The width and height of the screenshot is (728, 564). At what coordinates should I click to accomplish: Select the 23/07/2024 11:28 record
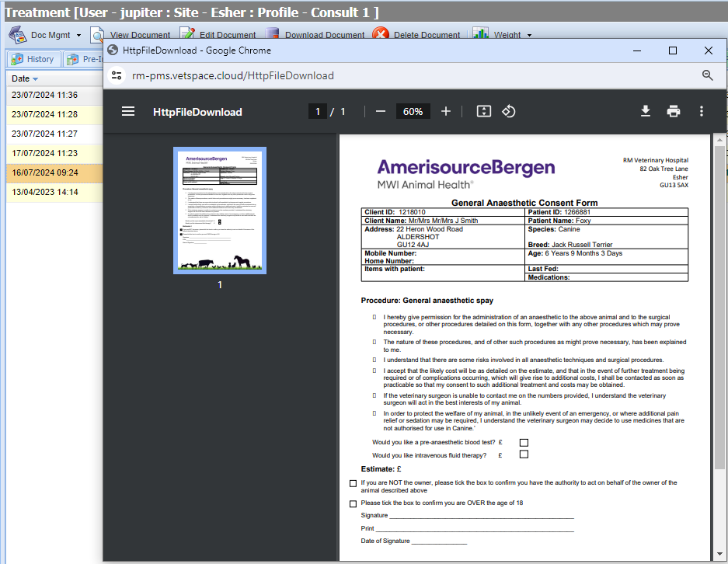tap(54, 115)
